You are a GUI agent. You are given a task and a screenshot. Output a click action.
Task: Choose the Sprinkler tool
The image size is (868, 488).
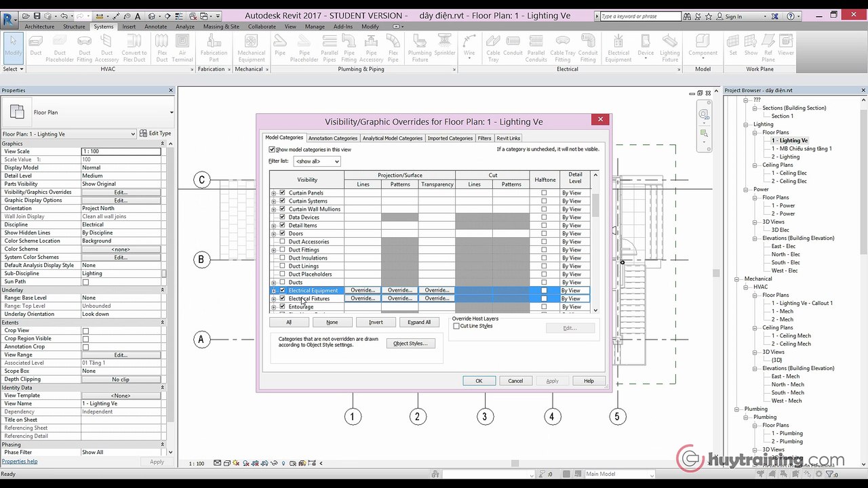click(445, 47)
